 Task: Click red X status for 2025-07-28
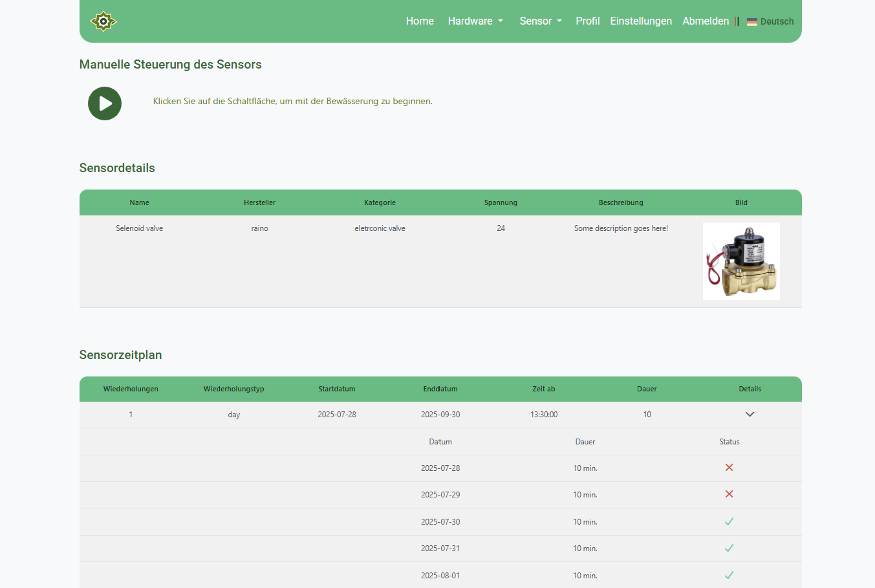(x=729, y=468)
